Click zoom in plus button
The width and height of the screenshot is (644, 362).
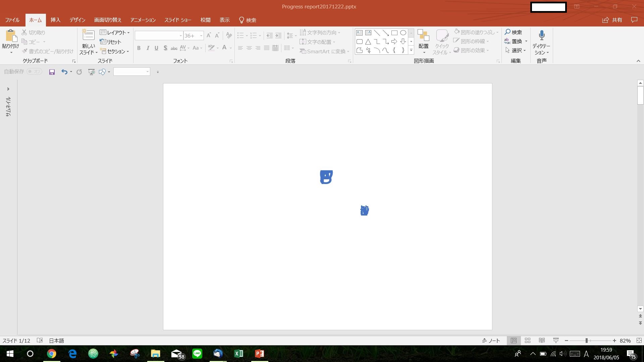click(x=614, y=341)
